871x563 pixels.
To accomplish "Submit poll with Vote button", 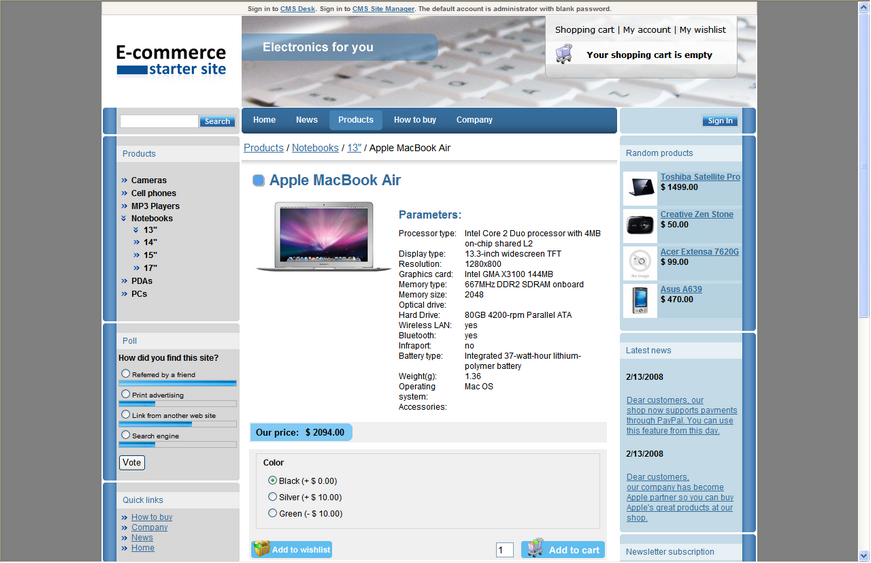I will pyautogui.click(x=132, y=463).
